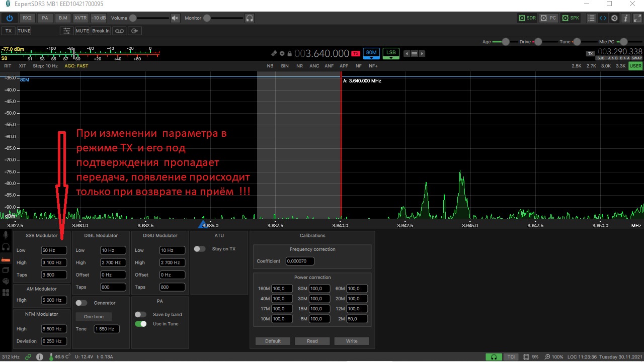Open the menu list icon near SPK
This screenshot has width=644, height=362.
click(591, 18)
